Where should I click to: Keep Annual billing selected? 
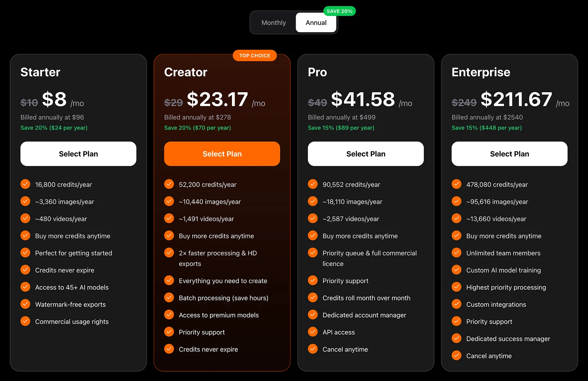tap(316, 22)
